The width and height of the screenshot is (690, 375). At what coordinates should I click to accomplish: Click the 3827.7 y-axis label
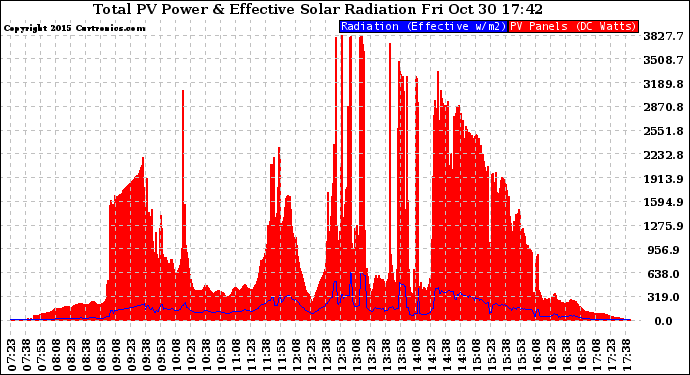pyautogui.click(x=663, y=36)
